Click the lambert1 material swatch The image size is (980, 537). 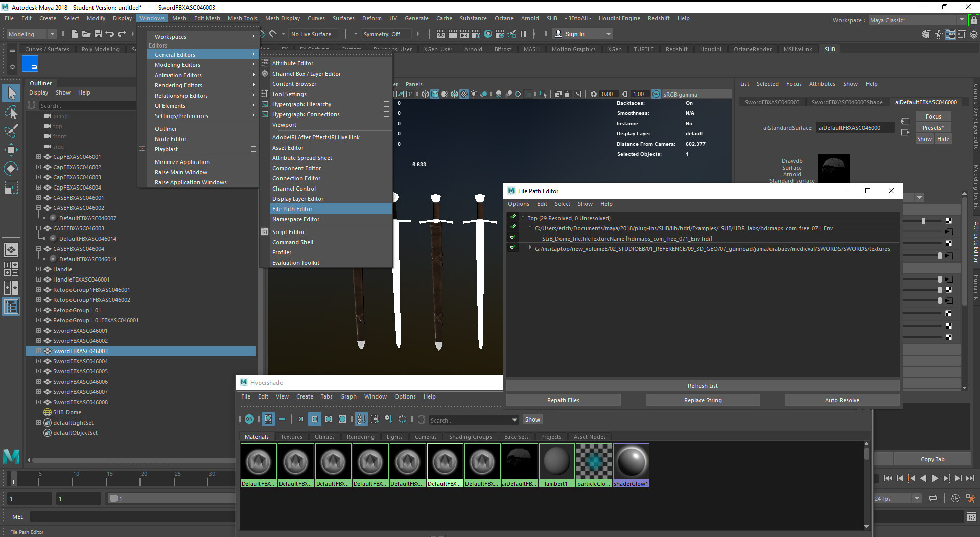[x=556, y=461]
